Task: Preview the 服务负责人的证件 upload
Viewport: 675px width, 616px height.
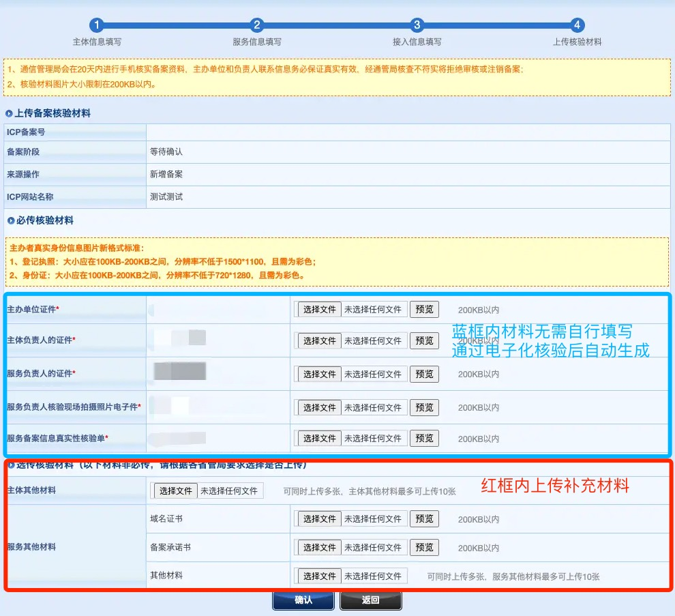Action: tap(424, 374)
